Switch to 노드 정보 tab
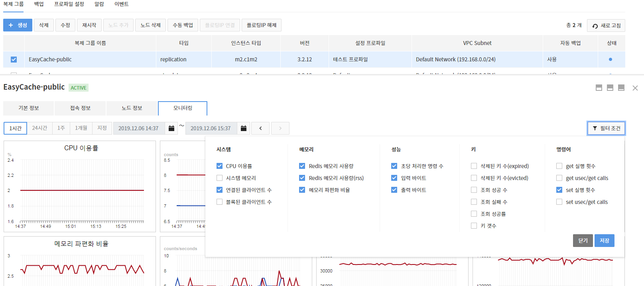 point(132,108)
